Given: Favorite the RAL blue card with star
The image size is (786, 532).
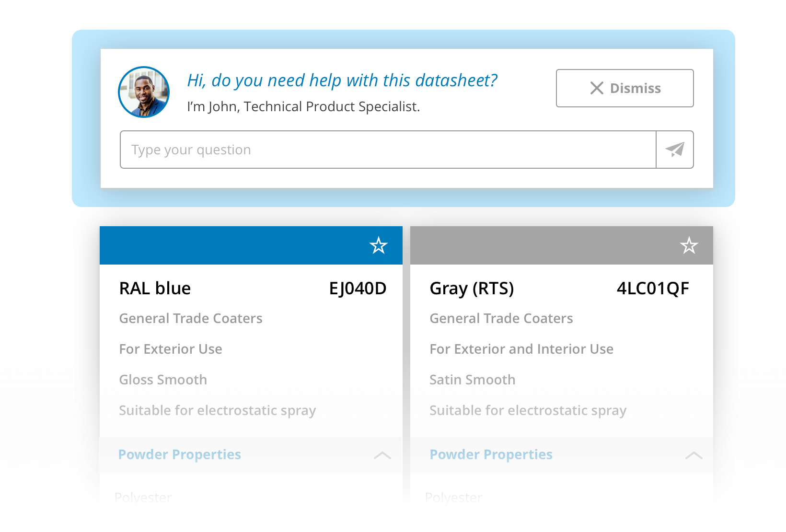Looking at the screenshot, I should tap(378, 245).
